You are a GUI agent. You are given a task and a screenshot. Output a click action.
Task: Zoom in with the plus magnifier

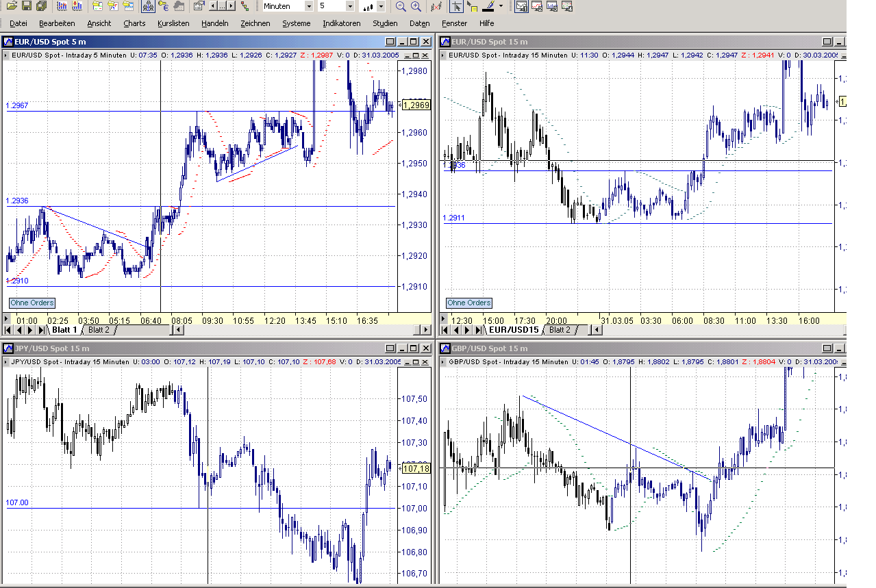pos(416,6)
